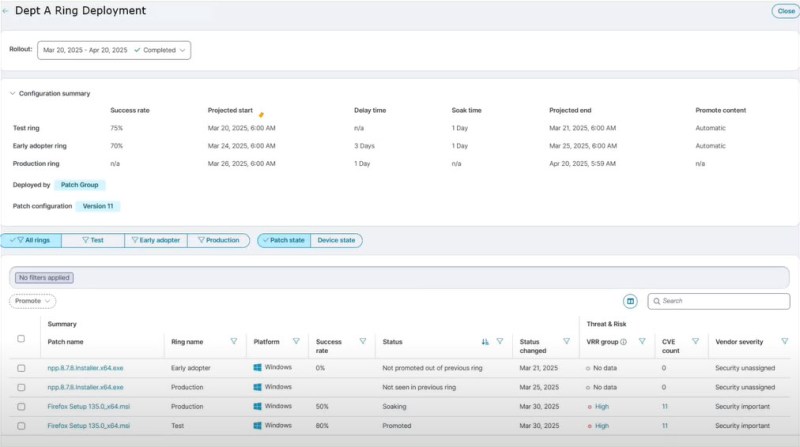Viewport: 800px width, 447px height.
Task: Show VRR group info tooltip icon
Action: pyautogui.click(x=623, y=342)
